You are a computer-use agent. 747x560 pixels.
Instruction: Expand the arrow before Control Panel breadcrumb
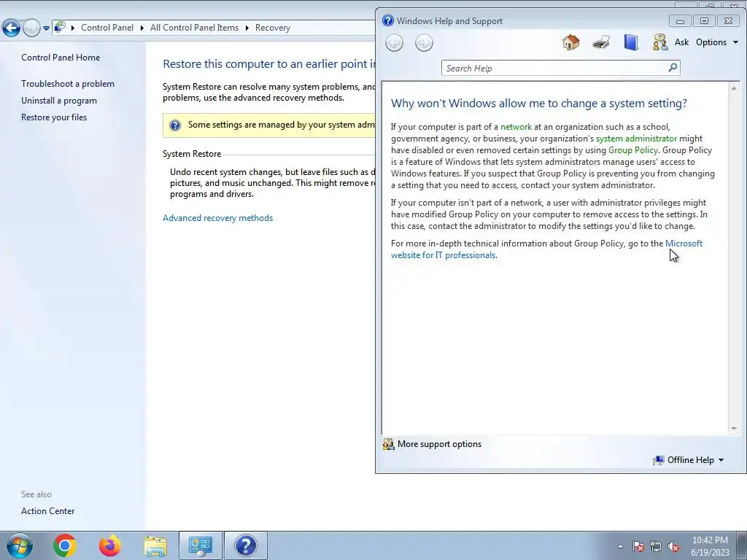[72, 28]
